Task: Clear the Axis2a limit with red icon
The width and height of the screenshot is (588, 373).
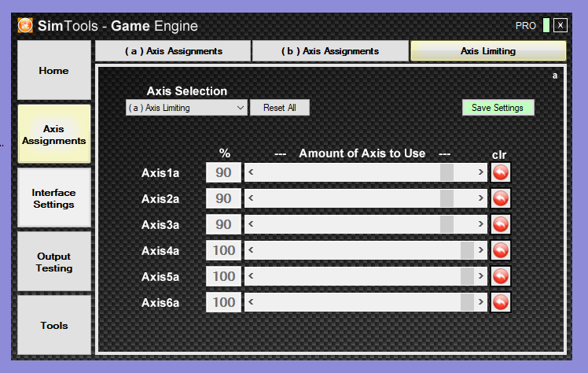Action: point(501,198)
